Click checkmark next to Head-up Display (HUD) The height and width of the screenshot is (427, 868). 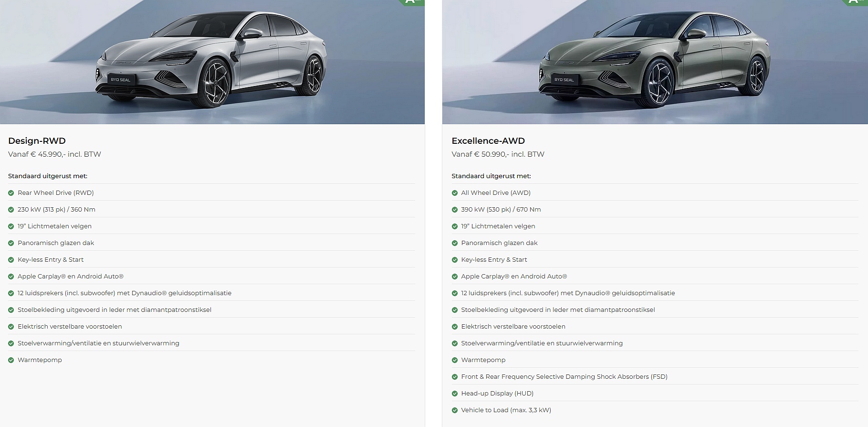[455, 394]
